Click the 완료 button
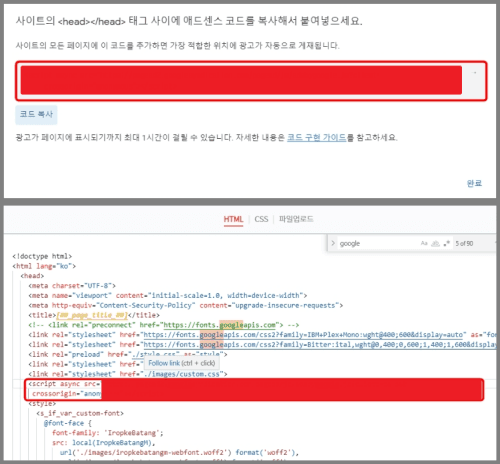The image size is (500, 464). 474,183
